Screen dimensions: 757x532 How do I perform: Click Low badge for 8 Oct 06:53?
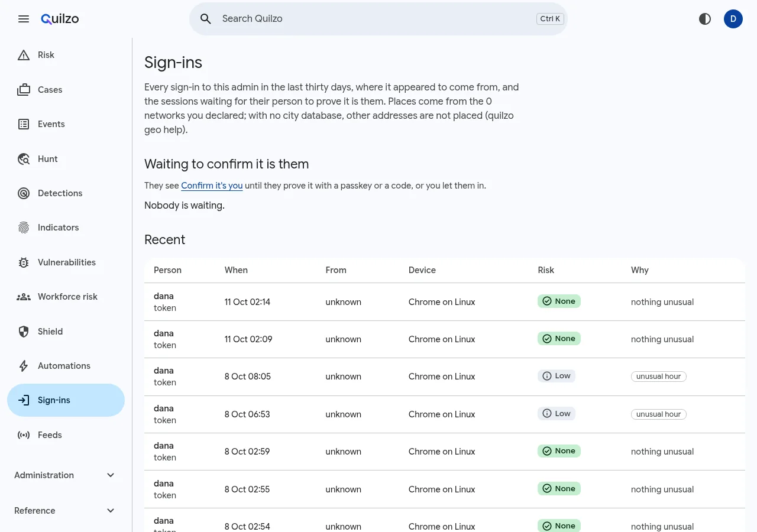click(x=557, y=414)
